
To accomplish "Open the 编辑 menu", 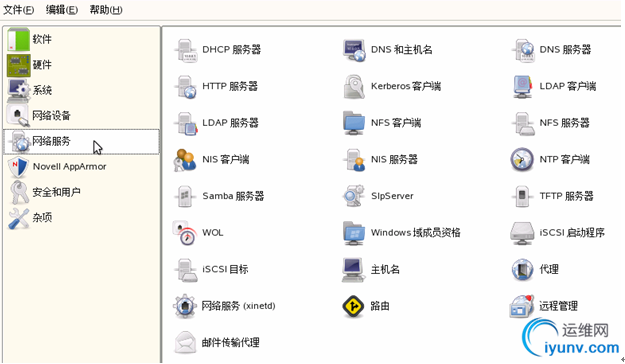I will point(61,10).
